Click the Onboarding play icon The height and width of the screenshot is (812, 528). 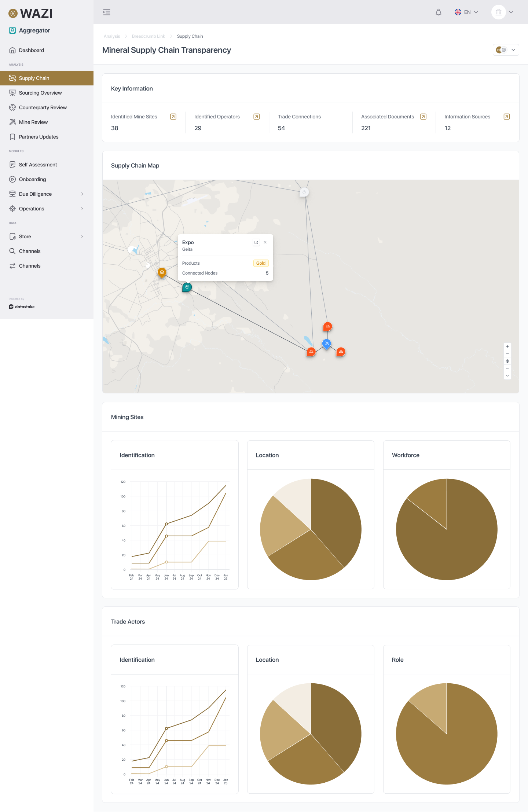coord(12,179)
